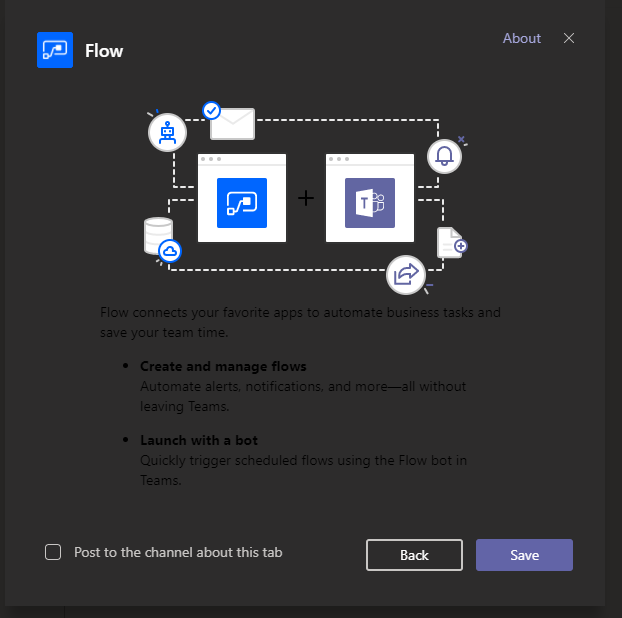Viewport: 622px width, 618px height.
Task: Click 'Post to the channel about this tab' label
Action: [x=178, y=552]
